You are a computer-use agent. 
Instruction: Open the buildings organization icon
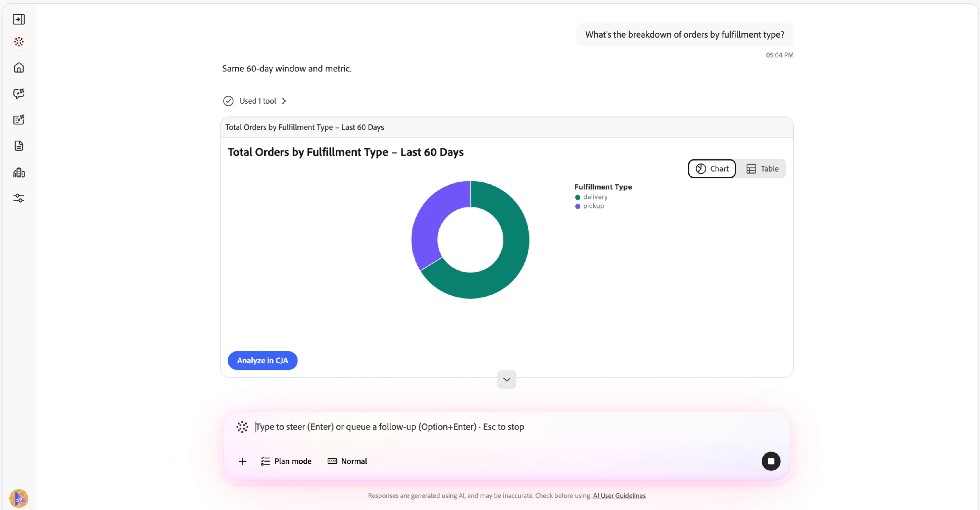19,172
